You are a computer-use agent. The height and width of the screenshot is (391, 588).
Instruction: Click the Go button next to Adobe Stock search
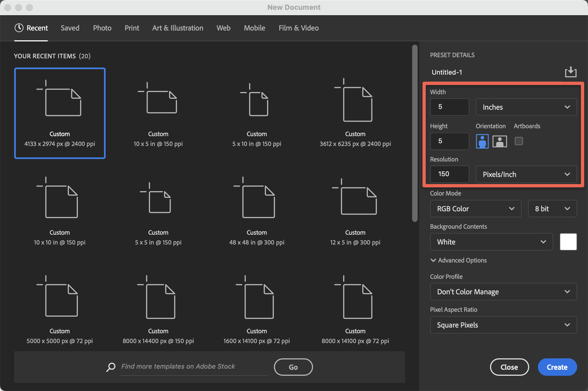click(x=293, y=367)
